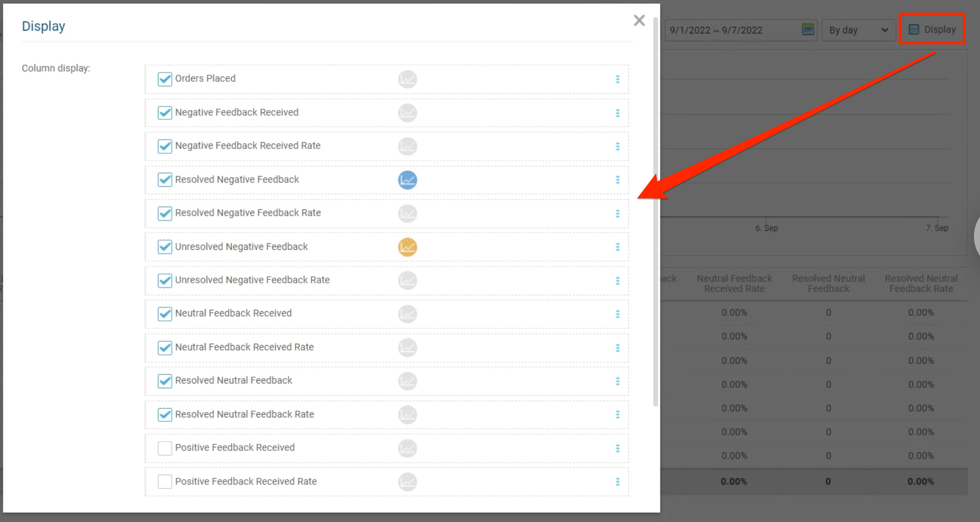This screenshot has height=522, width=980.
Task: Toggle chart icon for Positive Feedback Received
Action: coord(407,449)
